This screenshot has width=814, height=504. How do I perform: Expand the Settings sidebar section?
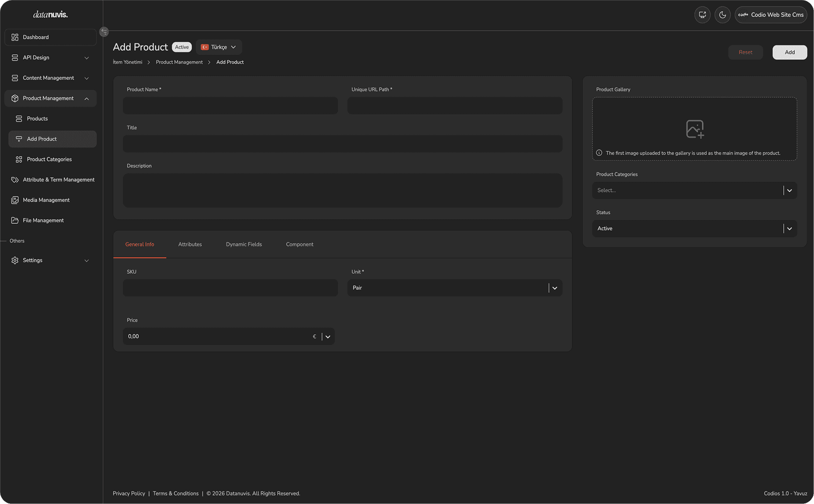pos(51,260)
